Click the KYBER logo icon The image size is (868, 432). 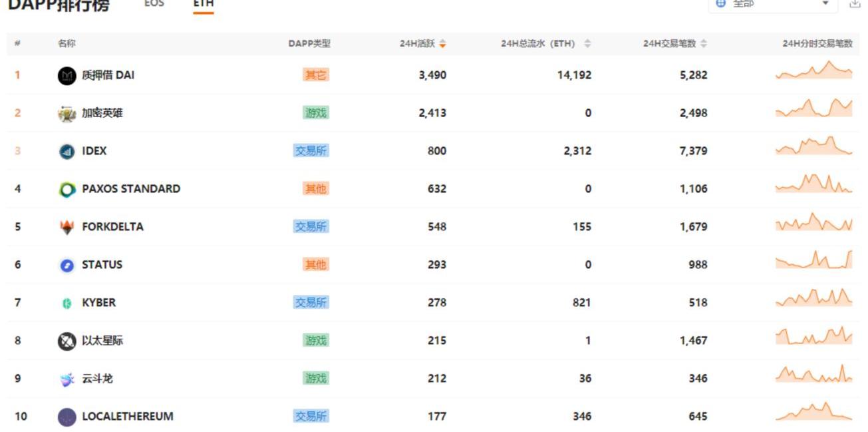[x=67, y=304]
